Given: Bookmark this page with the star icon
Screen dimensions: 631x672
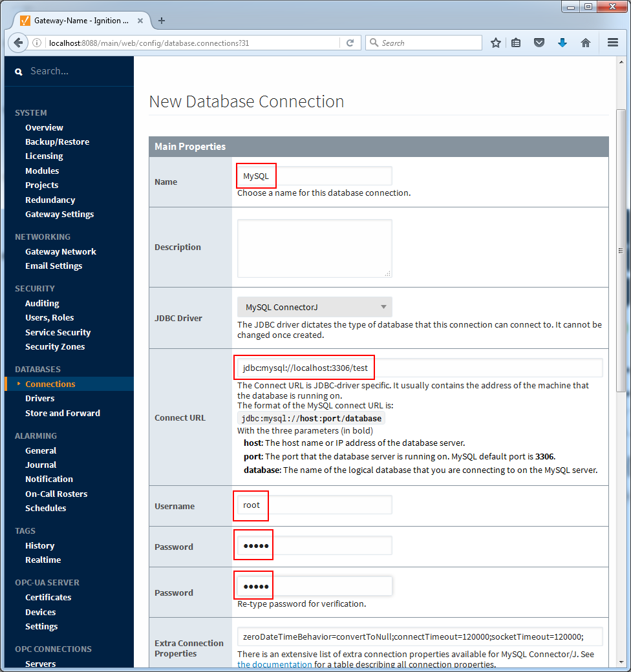Looking at the screenshot, I should tap(496, 42).
